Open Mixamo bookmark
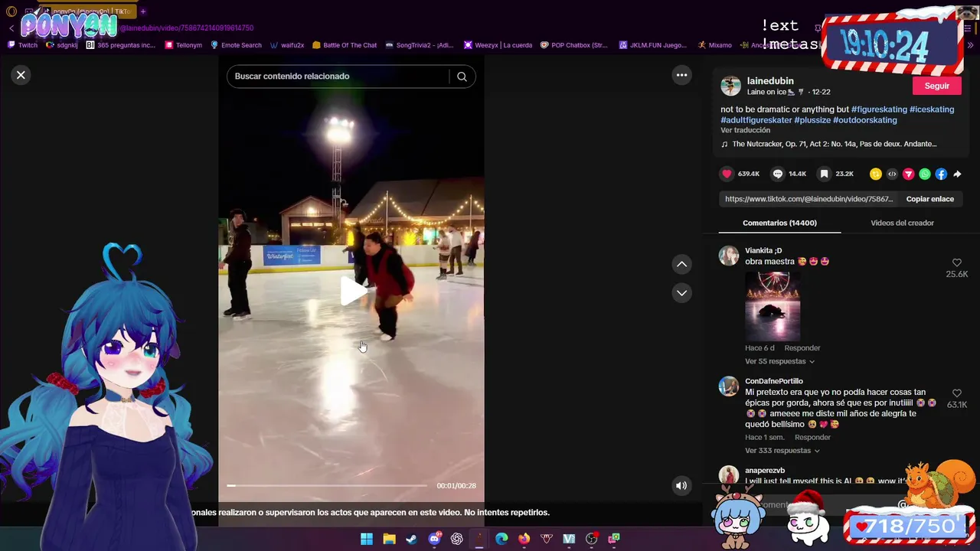The width and height of the screenshot is (980, 551). click(714, 45)
